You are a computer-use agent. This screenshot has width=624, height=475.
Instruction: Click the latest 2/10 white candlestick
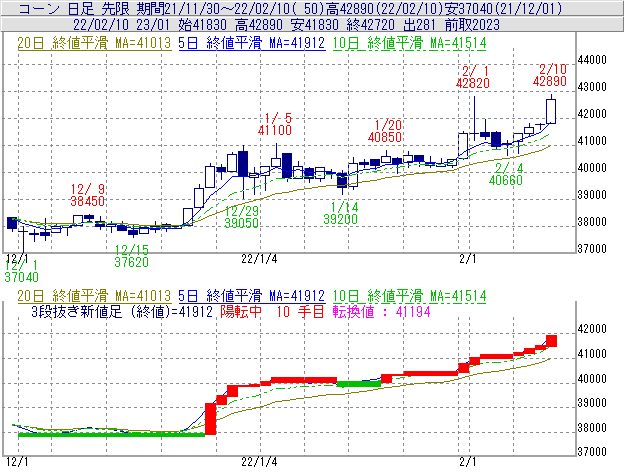click(x=551, y=111)
